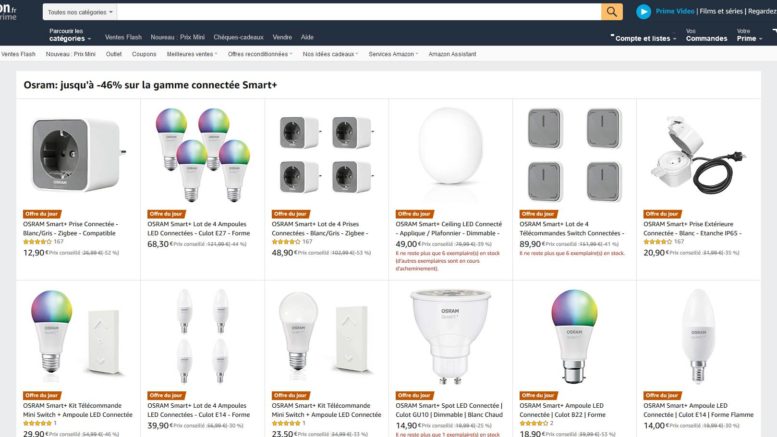Click the Amazon Assistant link

[x=452, y=54]
